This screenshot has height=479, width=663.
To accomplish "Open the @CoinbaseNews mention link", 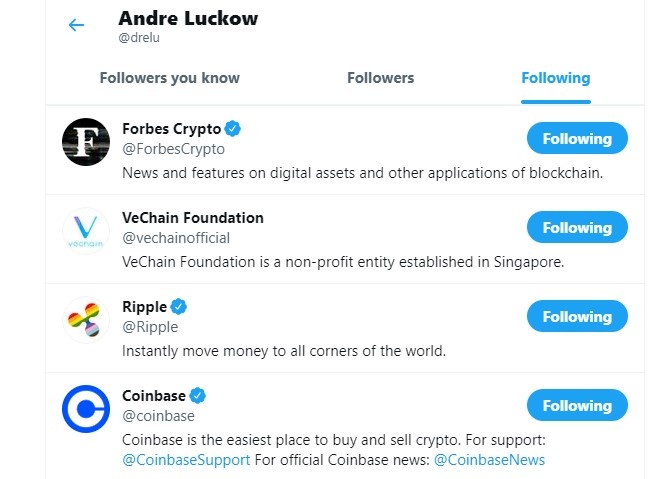I will click(489, 460).
